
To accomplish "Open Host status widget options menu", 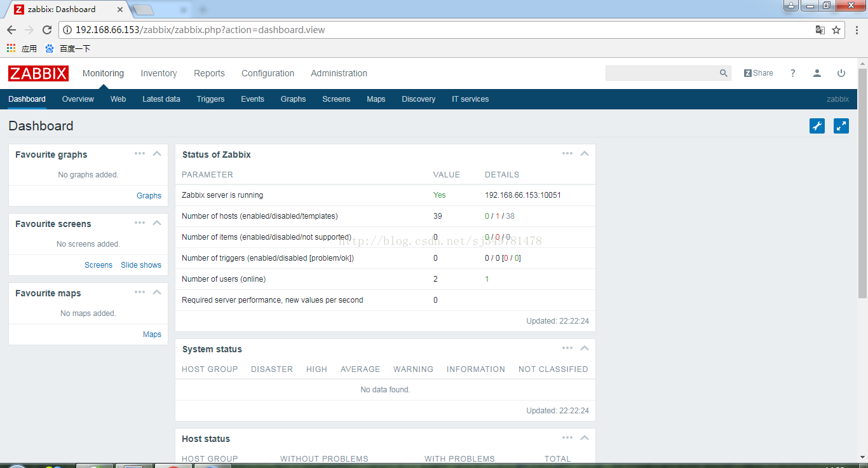I will click(567, 437).
